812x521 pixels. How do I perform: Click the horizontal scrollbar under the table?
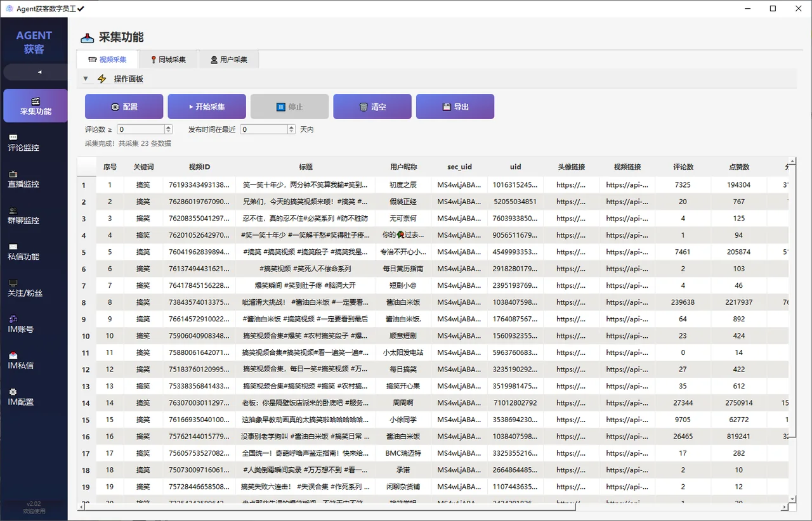click(x=330, y=506)
